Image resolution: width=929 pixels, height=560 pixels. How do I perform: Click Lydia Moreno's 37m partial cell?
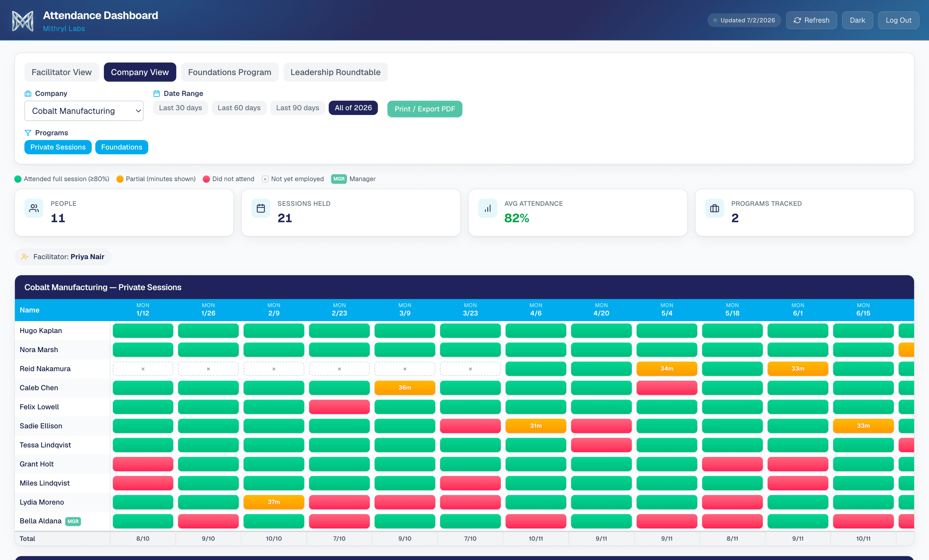click(x=274, y=502)
